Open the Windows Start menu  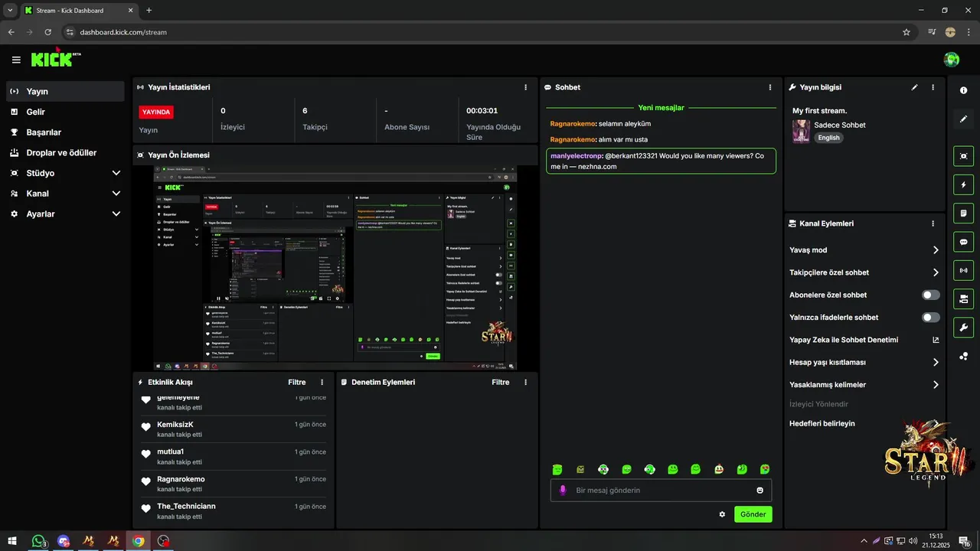tap(13, 541)
